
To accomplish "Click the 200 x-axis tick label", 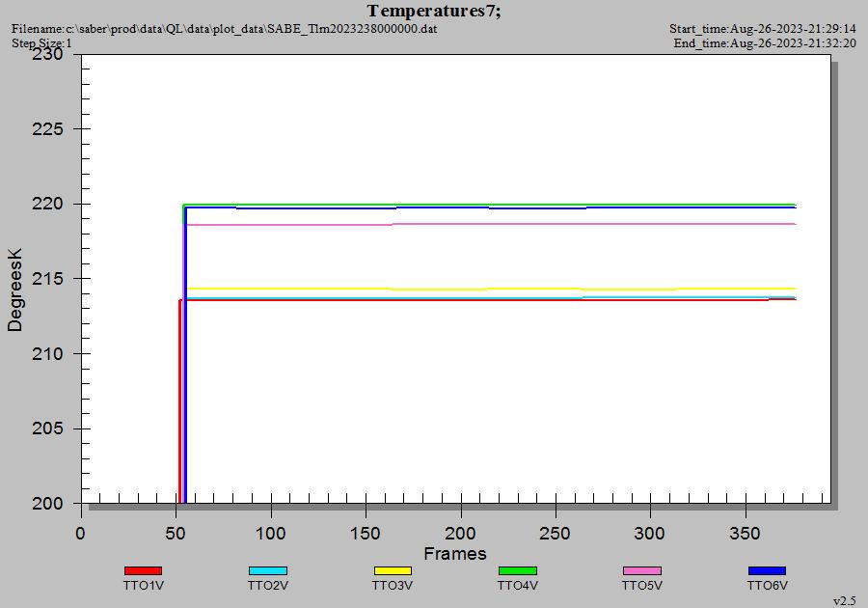I will (460, 534).
